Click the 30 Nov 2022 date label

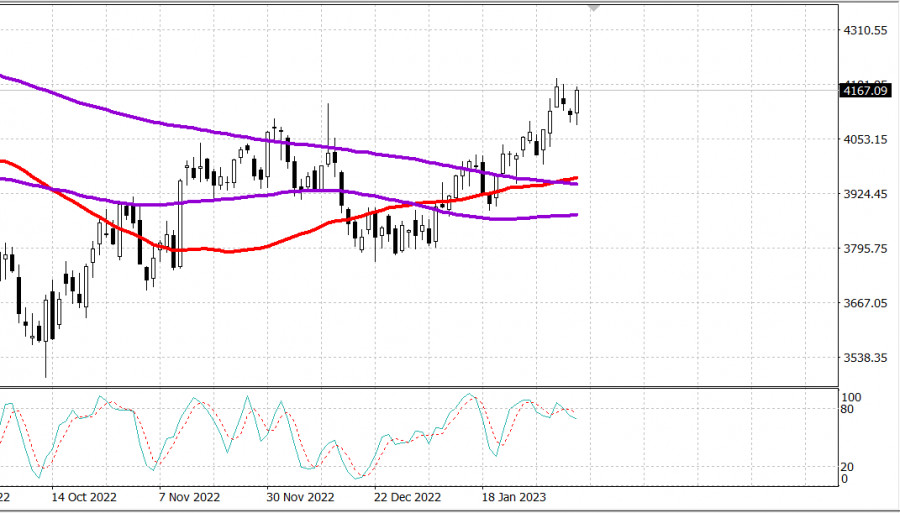click(x=300, y=497)
